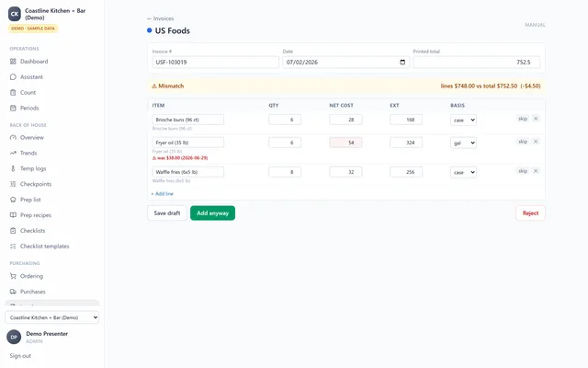Viewport: 588px width, 368px height.
Task: Edit Brioche buns quantity field
Action: click(x=285, y=120)
